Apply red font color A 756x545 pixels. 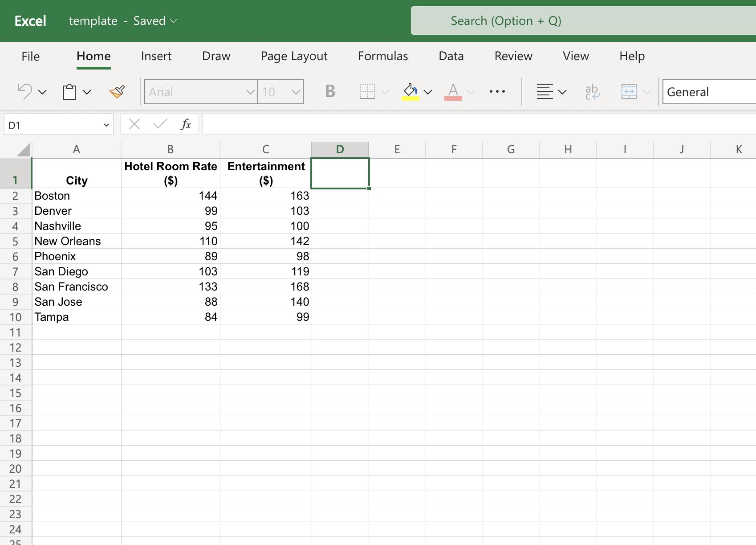[x=453, y=92]
